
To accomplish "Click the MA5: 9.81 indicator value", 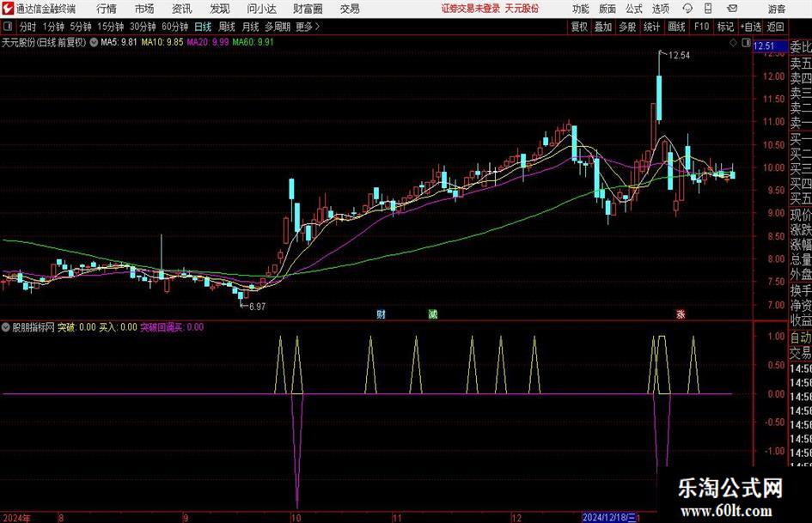I will tap(119, 42).
